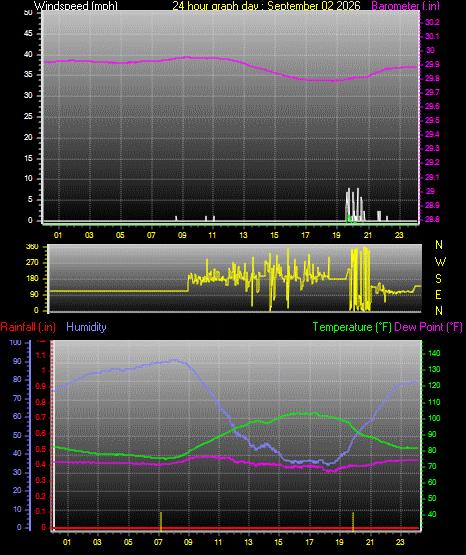Click the 10 value on humidity axis
This screenshot has height=555, width=466.
[x=17, y=509]
